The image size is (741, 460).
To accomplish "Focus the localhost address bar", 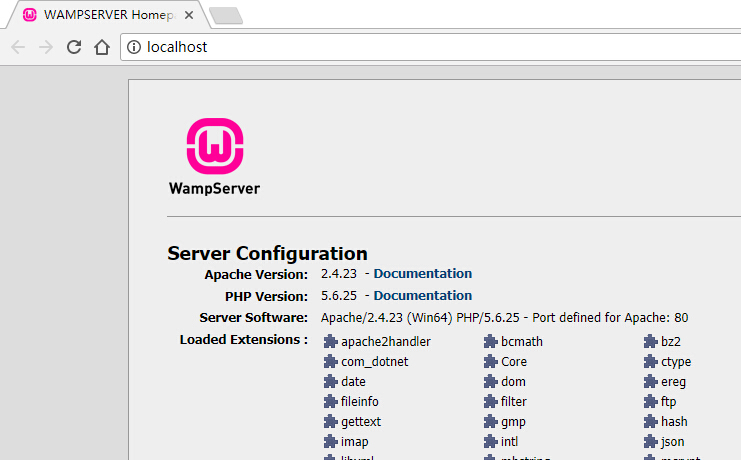I will 430,47.
